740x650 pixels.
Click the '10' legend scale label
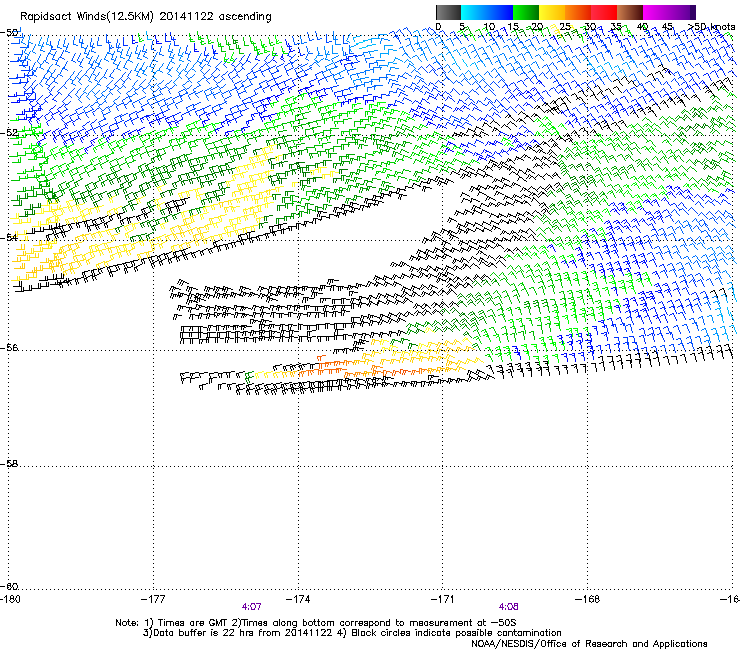[x=489, y=27]
